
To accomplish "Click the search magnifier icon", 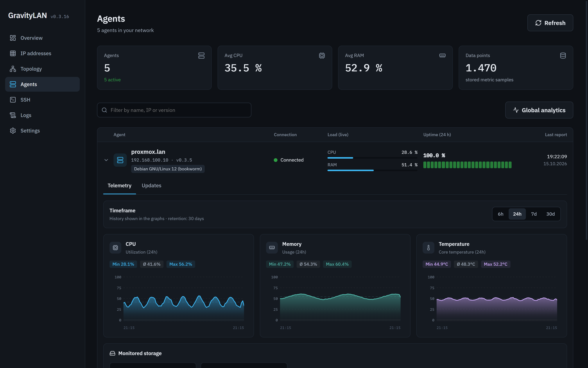I will click(105, 110).
